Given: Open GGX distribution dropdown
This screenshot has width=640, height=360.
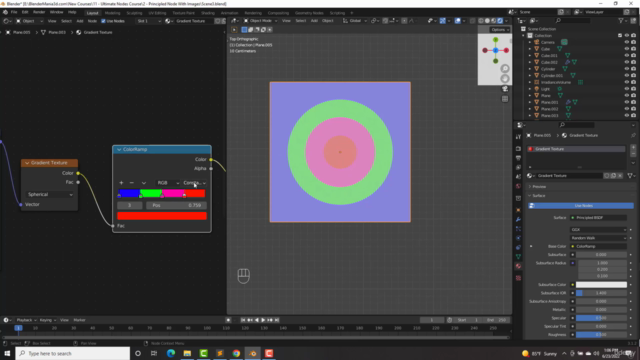Looking at the screenshot, I should coord(598,229).
